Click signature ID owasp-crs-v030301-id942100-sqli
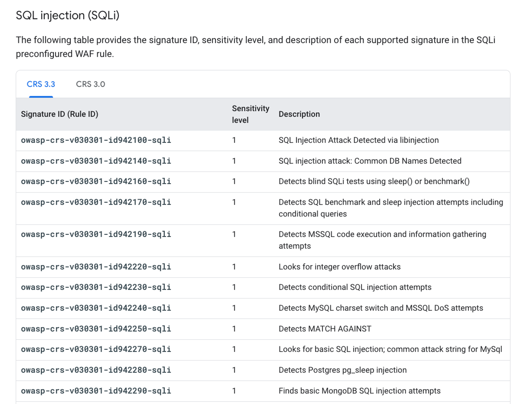Viewport: 532px width, 404px height. click(x=96, y=140)
